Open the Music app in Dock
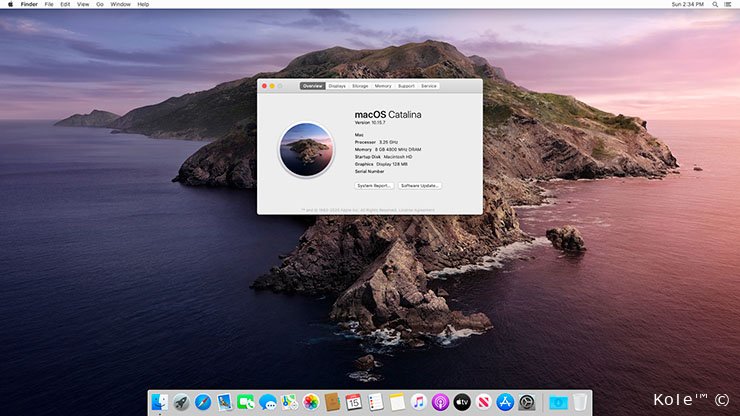 point(419,401)
